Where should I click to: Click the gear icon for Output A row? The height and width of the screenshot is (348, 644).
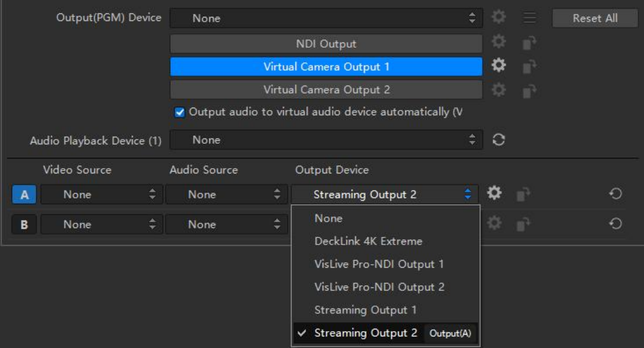(x=494, y=194)
